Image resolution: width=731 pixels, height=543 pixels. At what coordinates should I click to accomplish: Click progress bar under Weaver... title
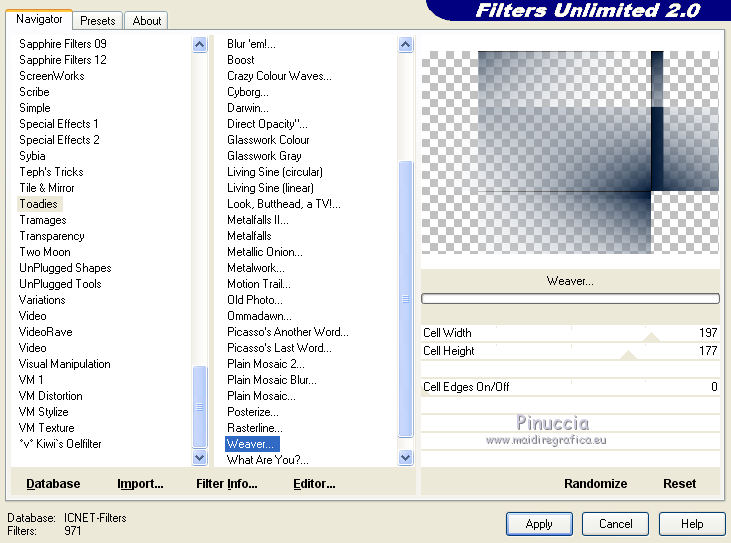[x=570, y=299]
